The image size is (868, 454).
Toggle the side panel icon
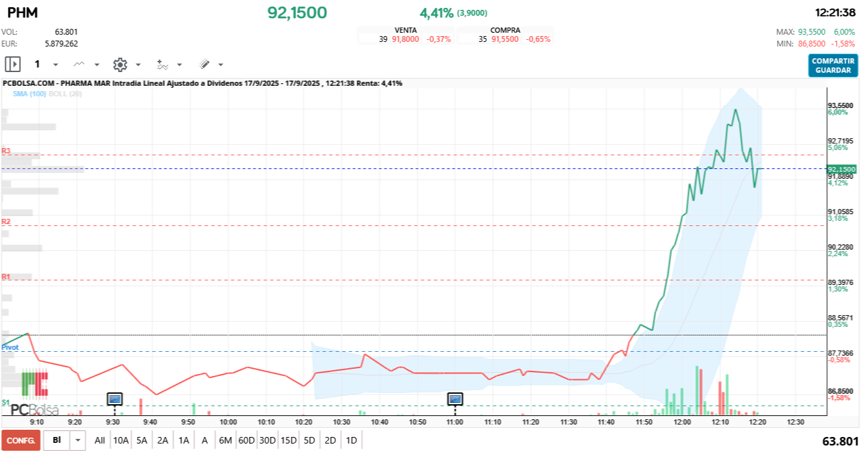[x=12, y=64]
